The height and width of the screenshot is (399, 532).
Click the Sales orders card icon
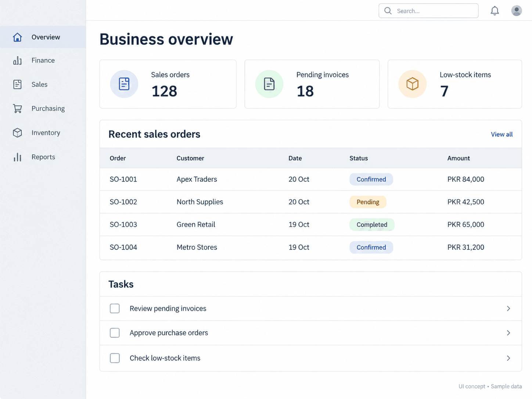tap(124, 84)
